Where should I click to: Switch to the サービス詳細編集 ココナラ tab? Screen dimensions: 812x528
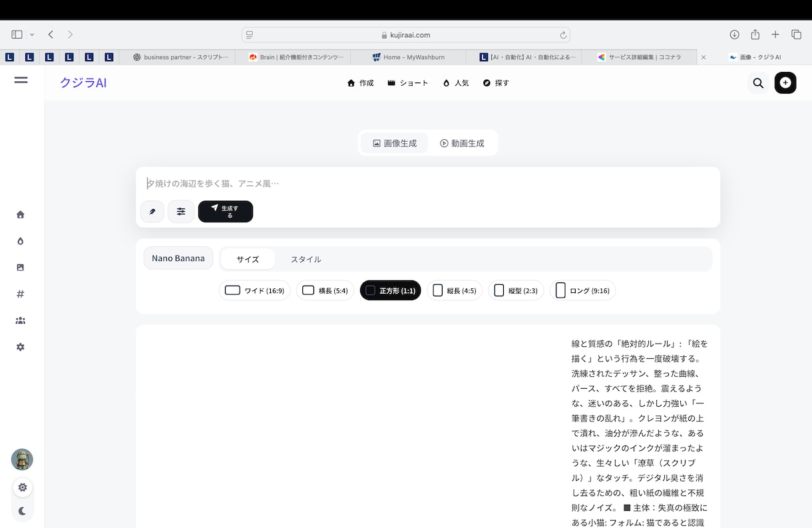[x=638, y=57]
